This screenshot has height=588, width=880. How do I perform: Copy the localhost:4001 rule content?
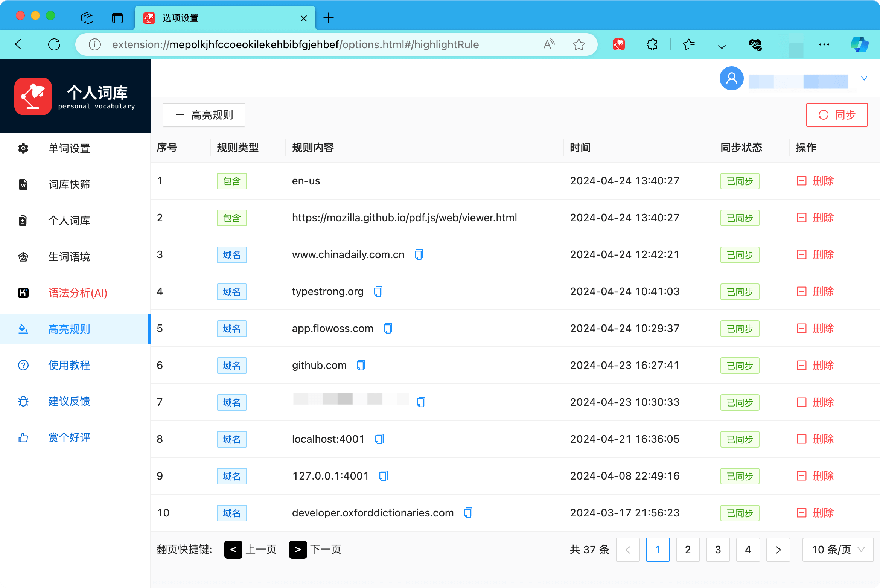point(379,439)
